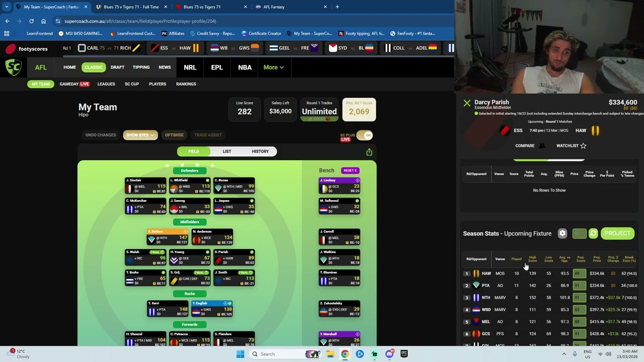644x362 pixels.
Task: Open Google Chrome from the taskbar
Action: click(x=345, y=354)
